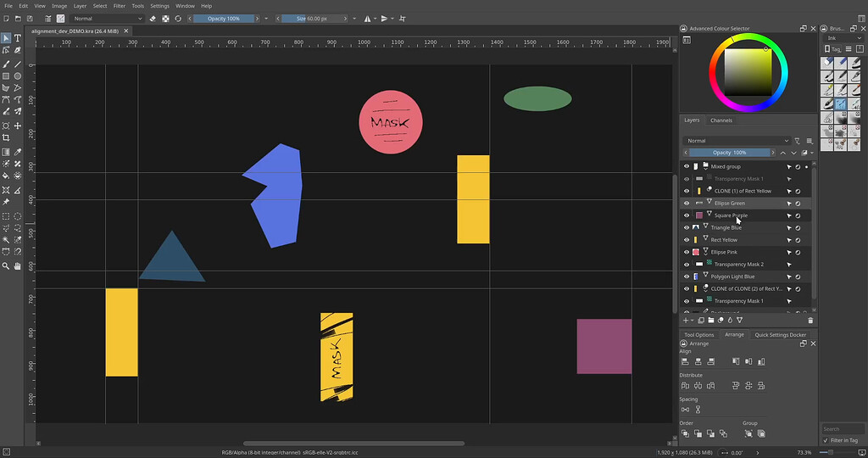Select the Reference Images pin tool
This screenshot has height=458, width=868.
(x=6, y=202)
